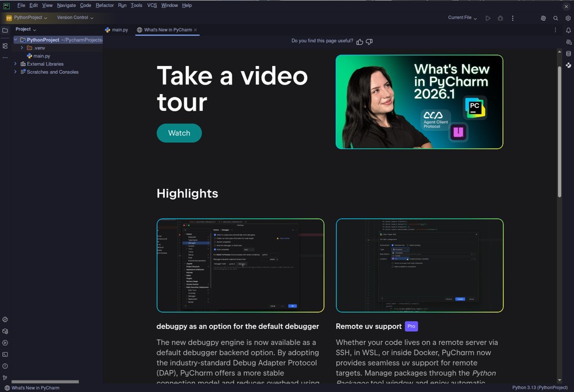Open the More Actions vertical dots in toolbar
This screenshot has height=392, width=574.
513,18
